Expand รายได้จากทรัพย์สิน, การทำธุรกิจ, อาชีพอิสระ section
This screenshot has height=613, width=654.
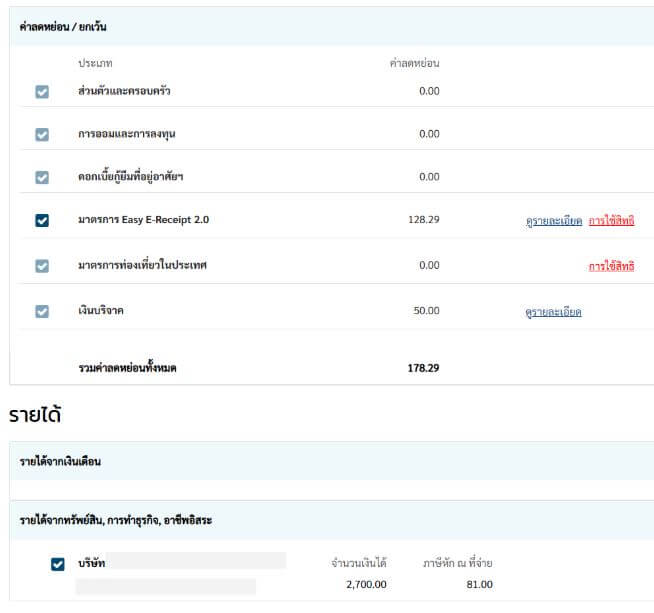115,520
